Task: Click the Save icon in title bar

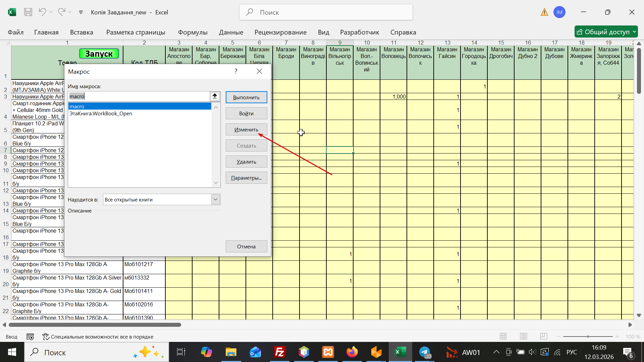Action: click(x=28, y=12)
